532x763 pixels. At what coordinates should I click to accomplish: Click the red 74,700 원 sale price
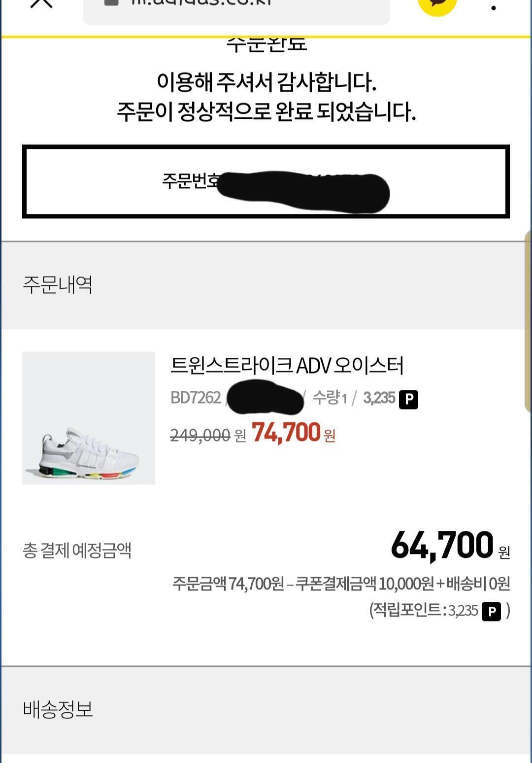tap(294, 433)
